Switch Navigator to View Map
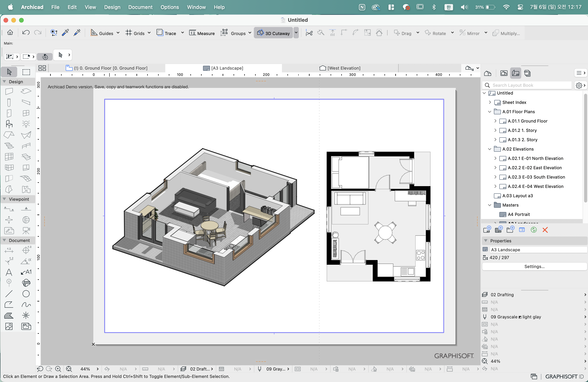Viewport: 588px width, 382px height. pos(504,73)
